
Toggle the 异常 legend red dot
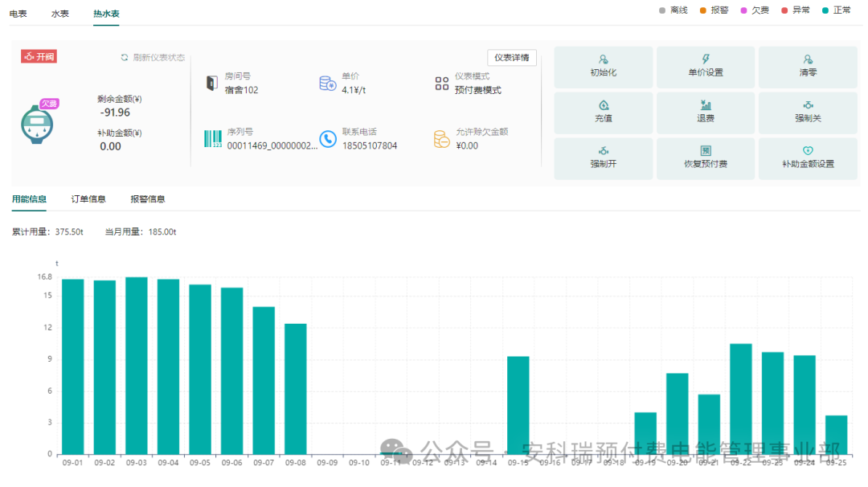pos(784,10)
